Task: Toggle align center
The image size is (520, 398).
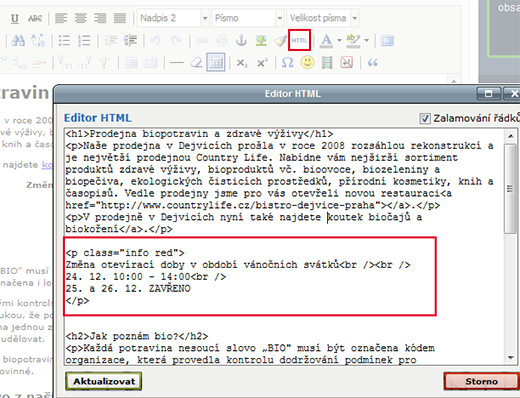Action: click(x=81, y=18)
